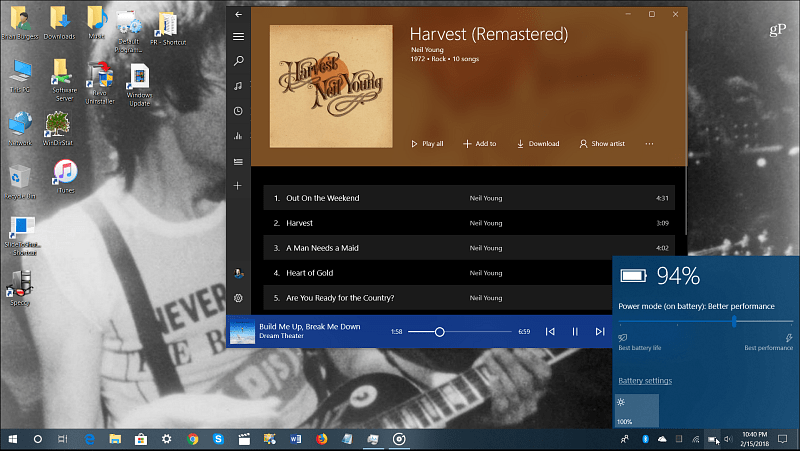Click the back arrow in Groove Music
Viewport: 800px width, 451px height.
click(238, 14)
